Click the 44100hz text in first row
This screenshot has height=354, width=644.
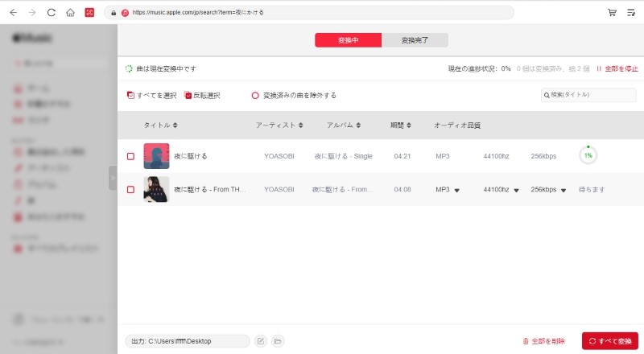[x=496, y=156]
